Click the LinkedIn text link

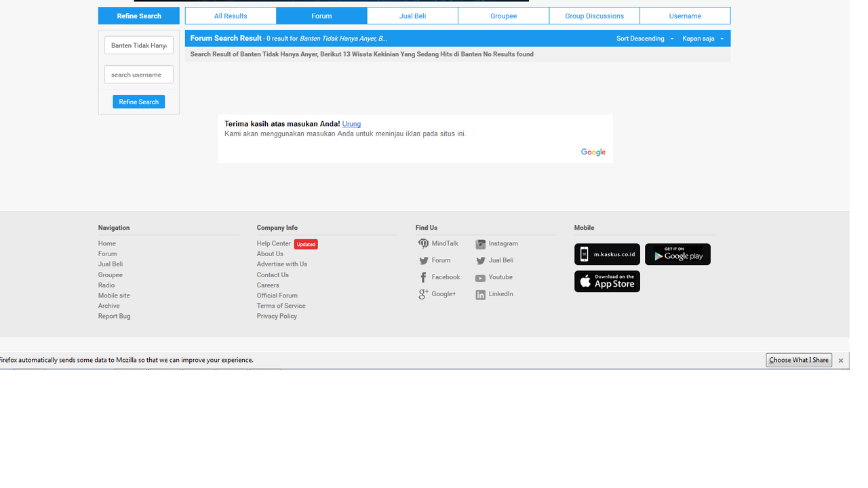tap(500, 294)
